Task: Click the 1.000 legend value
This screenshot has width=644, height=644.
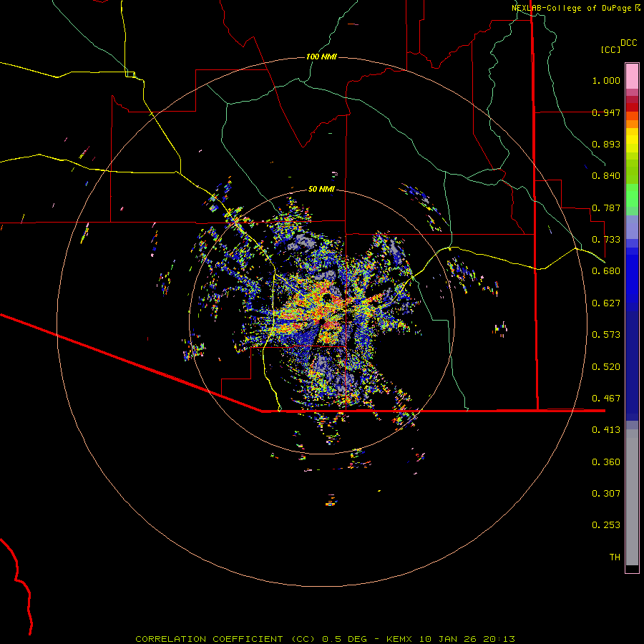Action: (x=606, y=80)
